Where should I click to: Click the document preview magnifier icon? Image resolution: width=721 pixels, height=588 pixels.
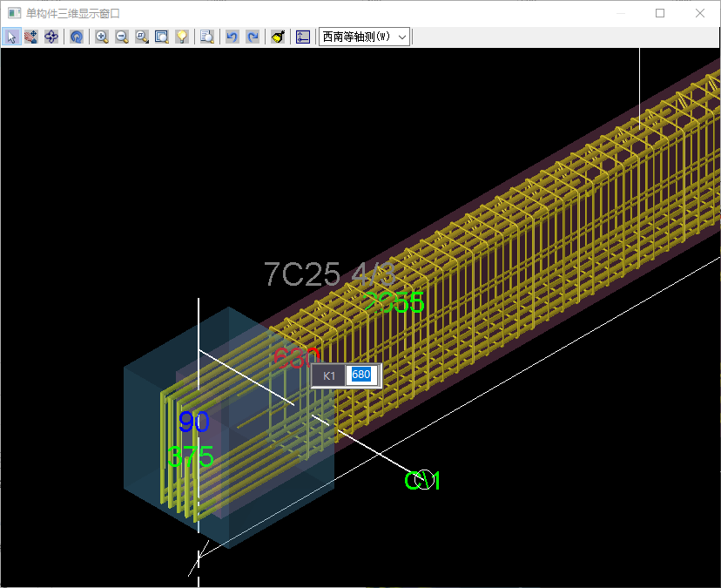(207, 37)
